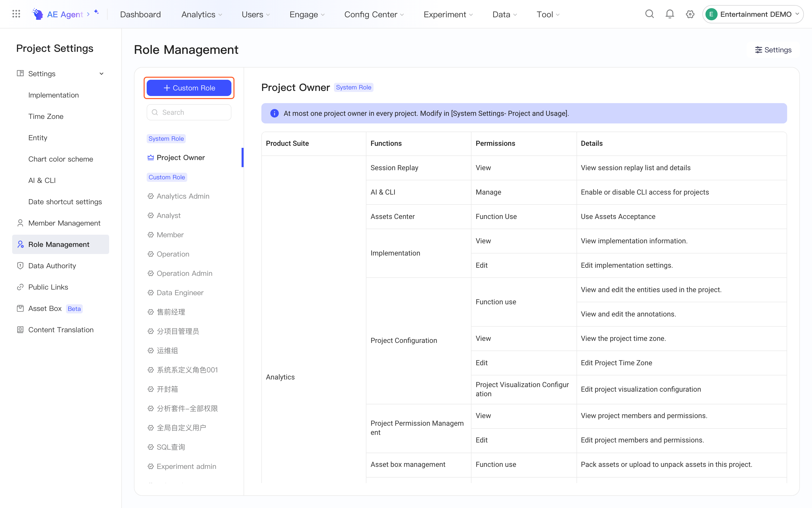Click the role Search field
This screenshot has width=812, height=508.
[x=189, y=112]
